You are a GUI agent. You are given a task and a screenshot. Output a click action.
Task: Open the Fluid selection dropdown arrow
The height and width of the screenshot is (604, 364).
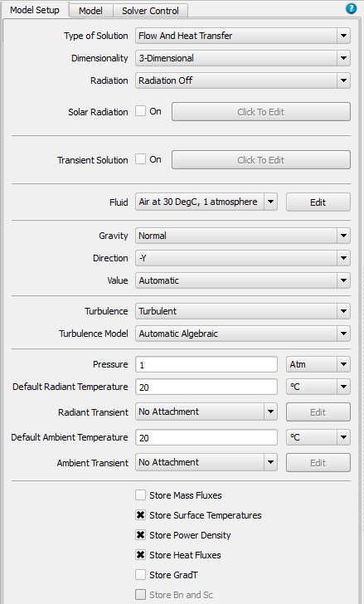coord(270,202)
